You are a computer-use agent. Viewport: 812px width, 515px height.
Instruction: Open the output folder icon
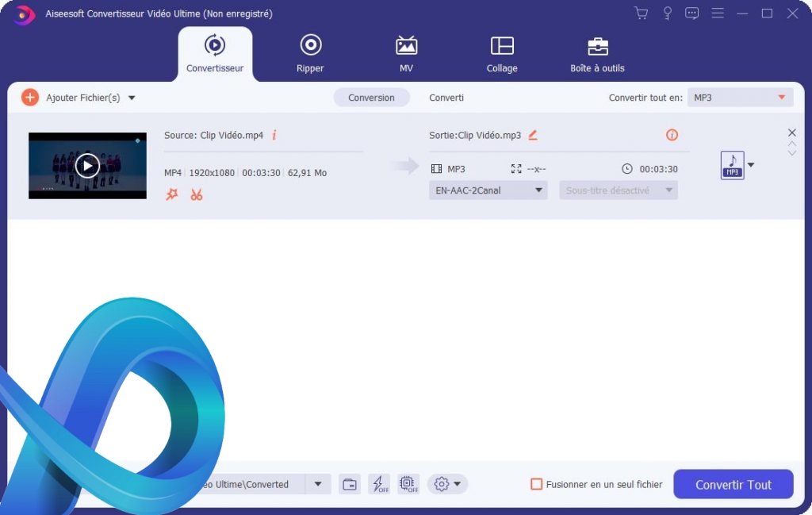coord(350,484)
